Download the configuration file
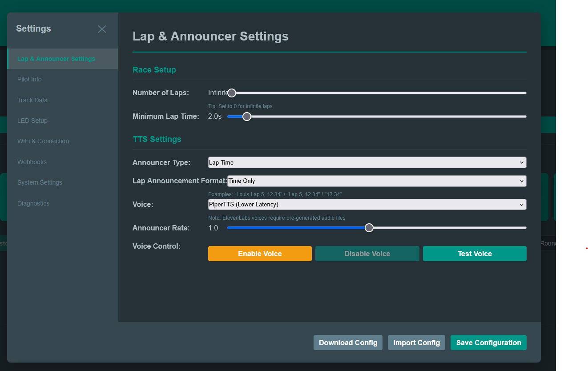This screenshot has height=371, width=588. pyautogui.click(x=348, y=343)
